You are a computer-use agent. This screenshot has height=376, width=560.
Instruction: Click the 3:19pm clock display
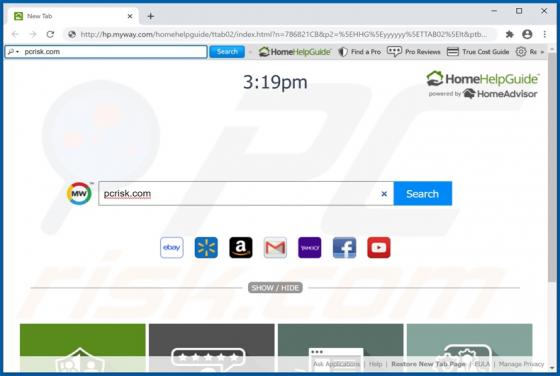point(275,82)
